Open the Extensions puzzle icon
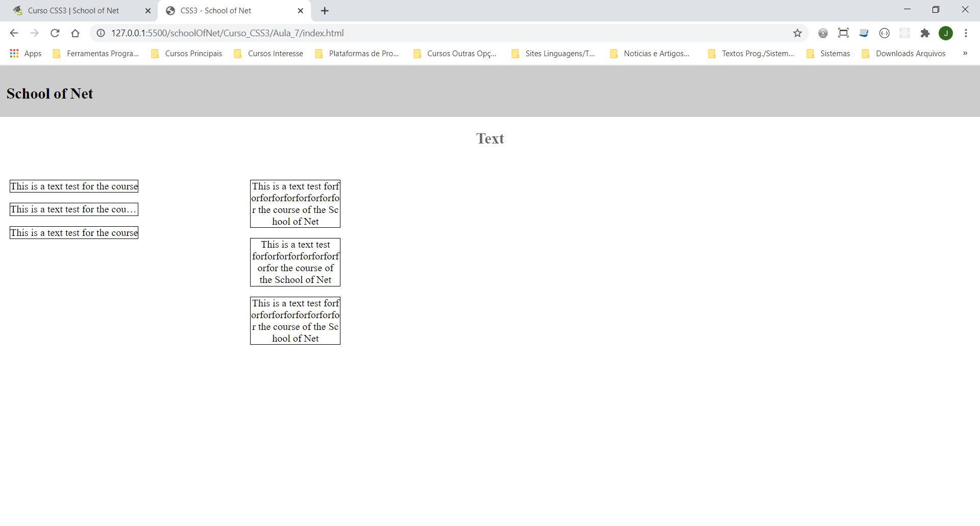The image size is (980, 526). point(925,33)
